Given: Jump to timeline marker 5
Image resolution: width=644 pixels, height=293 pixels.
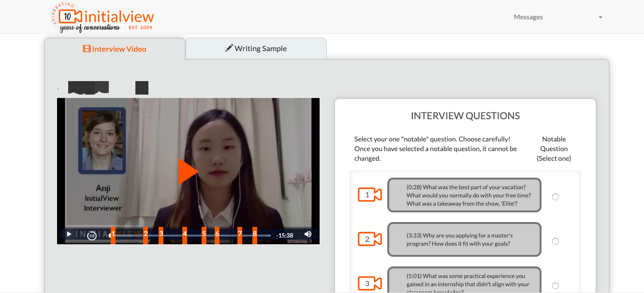Looking at the screenshot, I should click(204, 235).
